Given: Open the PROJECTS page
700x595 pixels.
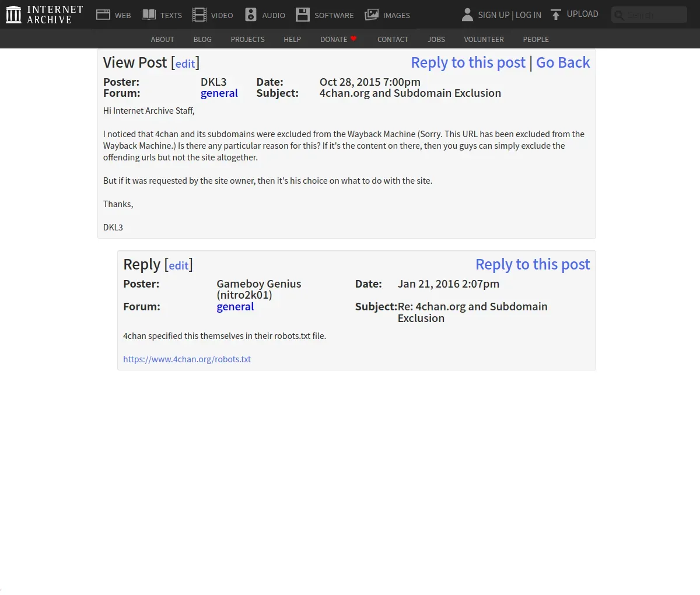Looking at the screenshot, I should tap(247, 39).
